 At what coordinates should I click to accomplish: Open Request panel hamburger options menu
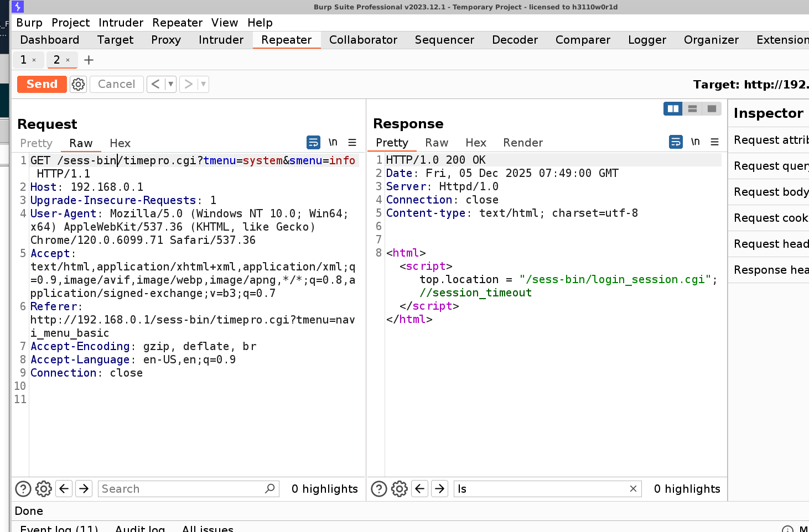coord(352,143)
